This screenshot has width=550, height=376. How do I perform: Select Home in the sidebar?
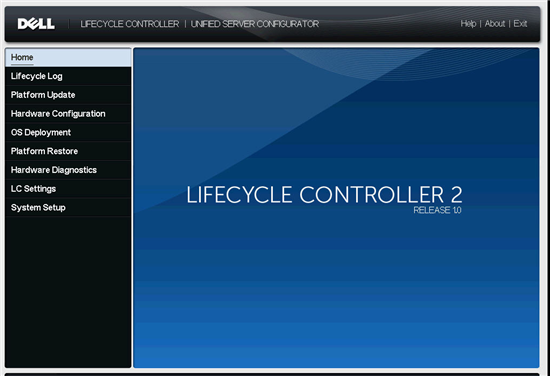(x=68, y=57)
